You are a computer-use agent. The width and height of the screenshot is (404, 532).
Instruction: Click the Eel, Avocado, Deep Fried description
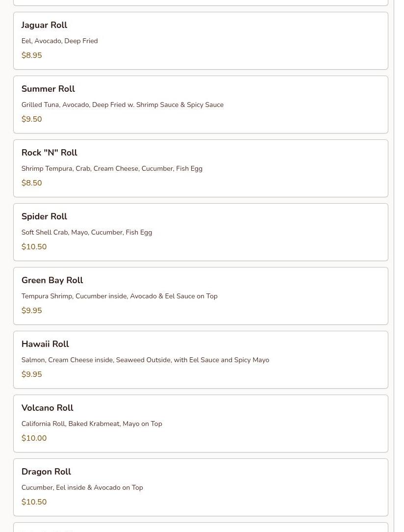coord(59,41)
